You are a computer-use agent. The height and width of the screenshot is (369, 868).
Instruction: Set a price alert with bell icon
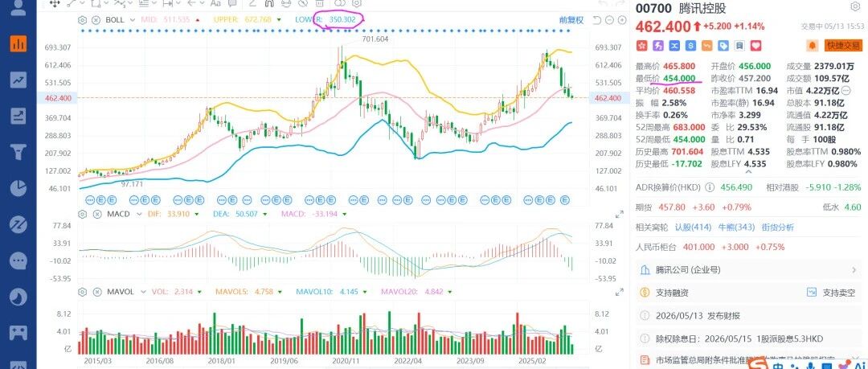tap(813, 46)
